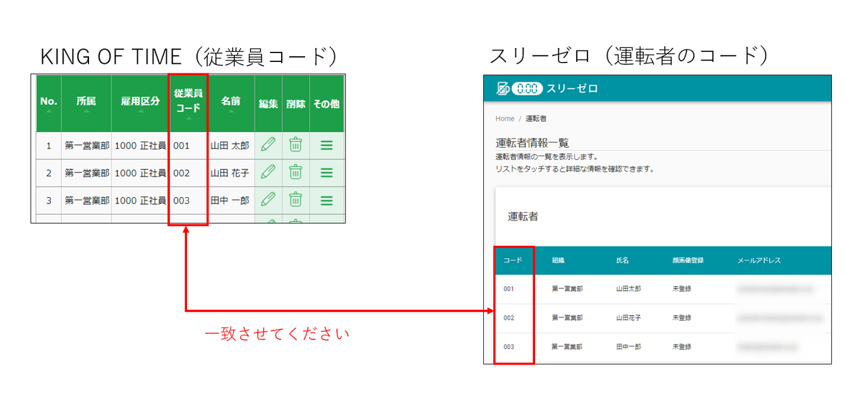Click 運転者情報一覧 heading
The width and height of the screenshot is (868, 400).
[x=533, y=142]
